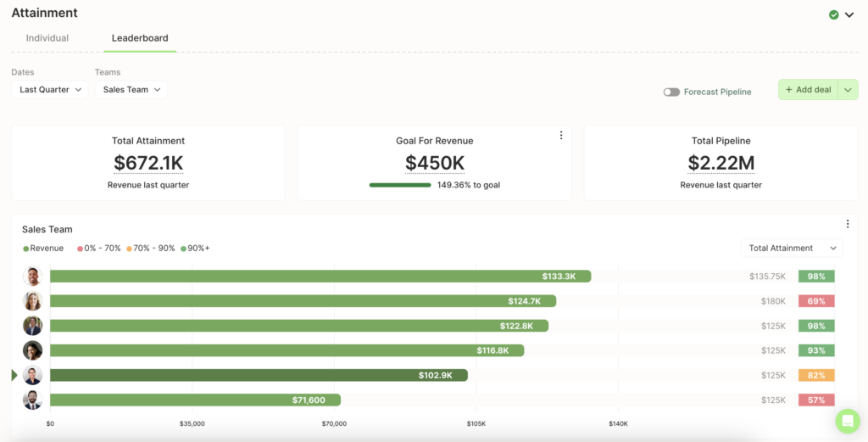The width and height of the screenshot is (868, 442).
Task: Toggle the Revenue legend item
Action: point(43,248)
